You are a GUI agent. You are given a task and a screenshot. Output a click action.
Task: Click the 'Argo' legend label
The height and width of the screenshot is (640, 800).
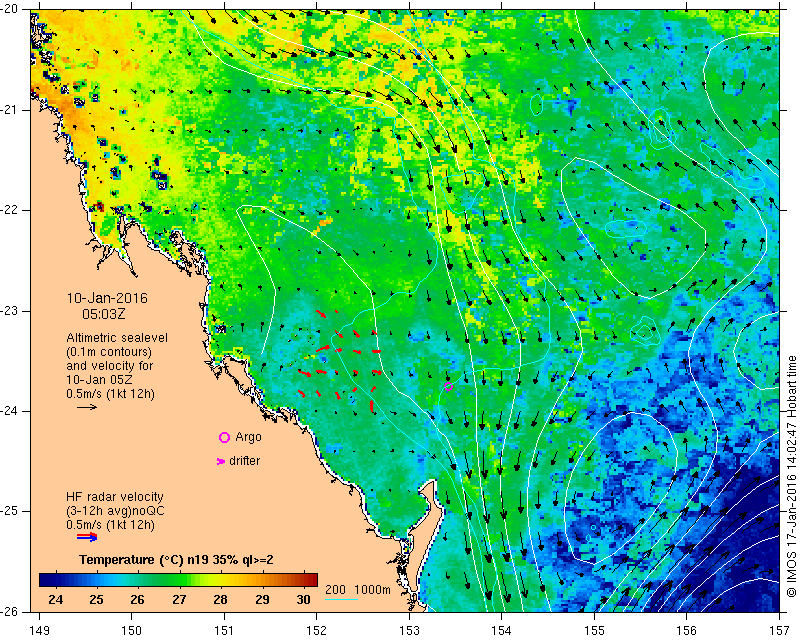[x=248, y=437]
